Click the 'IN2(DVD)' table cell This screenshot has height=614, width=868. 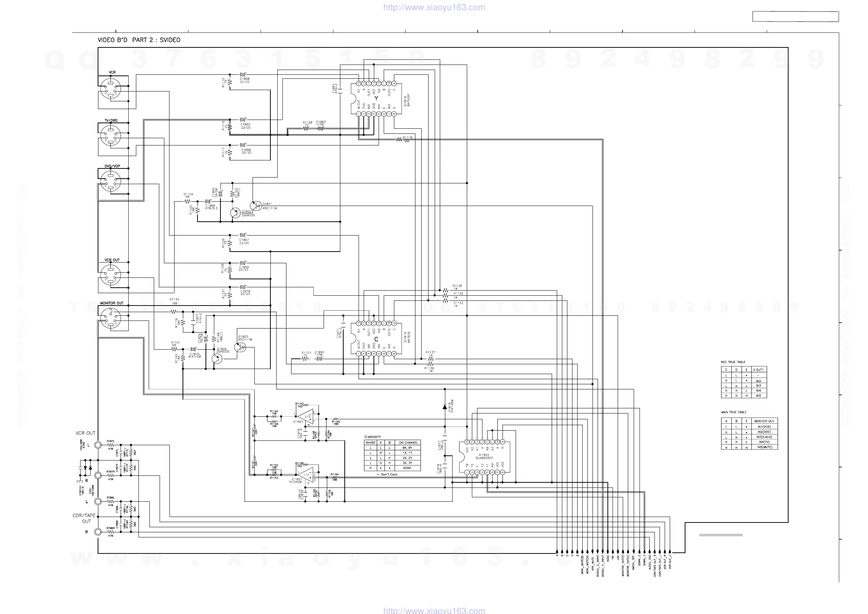[764, 432]
